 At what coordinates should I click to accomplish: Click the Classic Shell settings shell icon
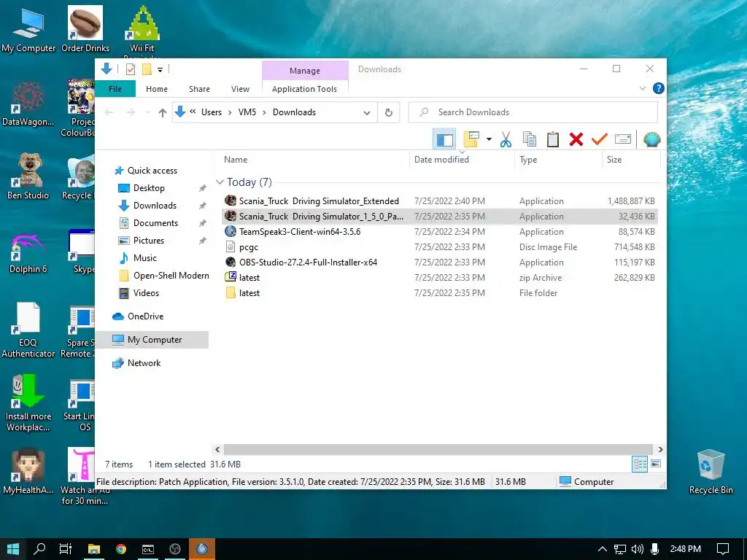pyautogui.click(x=651, y=139)
